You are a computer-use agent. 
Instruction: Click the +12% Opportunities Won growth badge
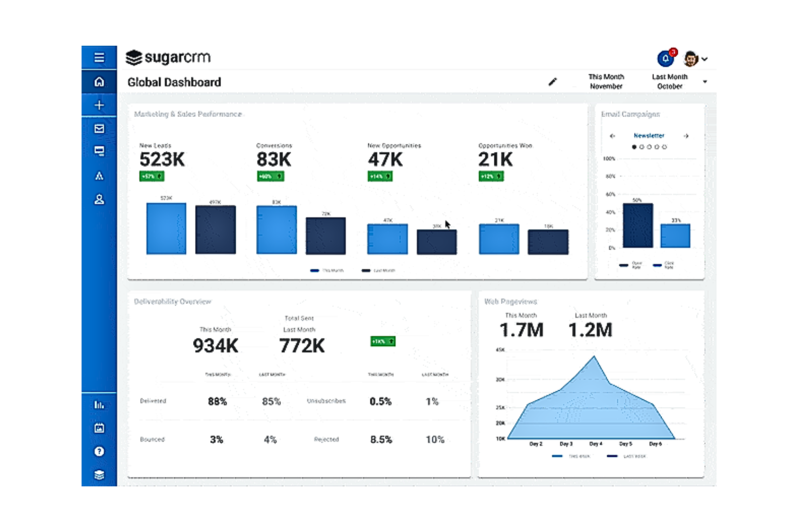click(x=491, y=176)
